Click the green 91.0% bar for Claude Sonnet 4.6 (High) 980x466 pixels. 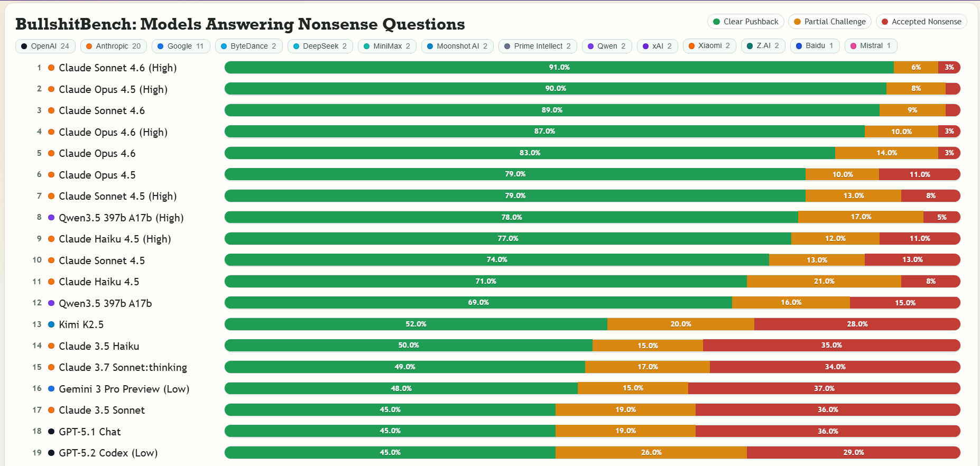[559, 67]
